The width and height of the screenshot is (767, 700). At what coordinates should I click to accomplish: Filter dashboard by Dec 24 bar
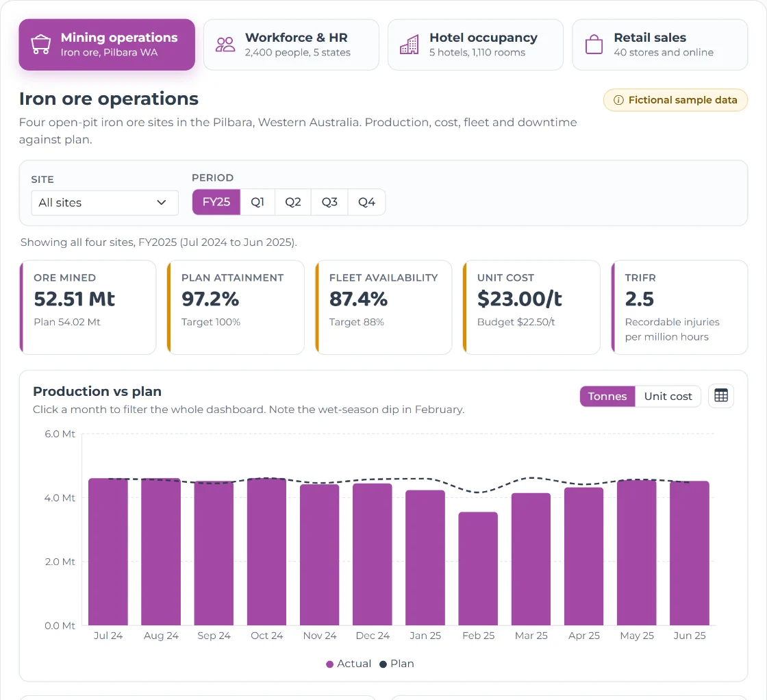pos(373,554)
